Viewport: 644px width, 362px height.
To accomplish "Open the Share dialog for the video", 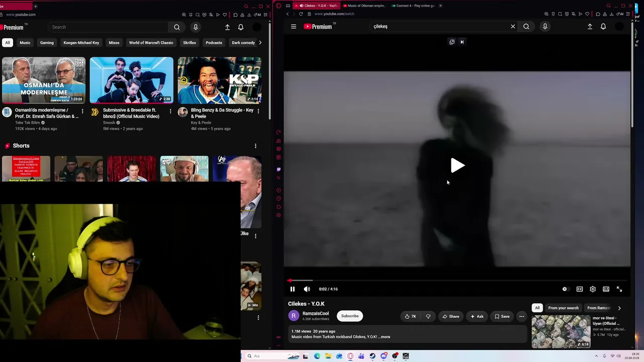I will (451, 316).
